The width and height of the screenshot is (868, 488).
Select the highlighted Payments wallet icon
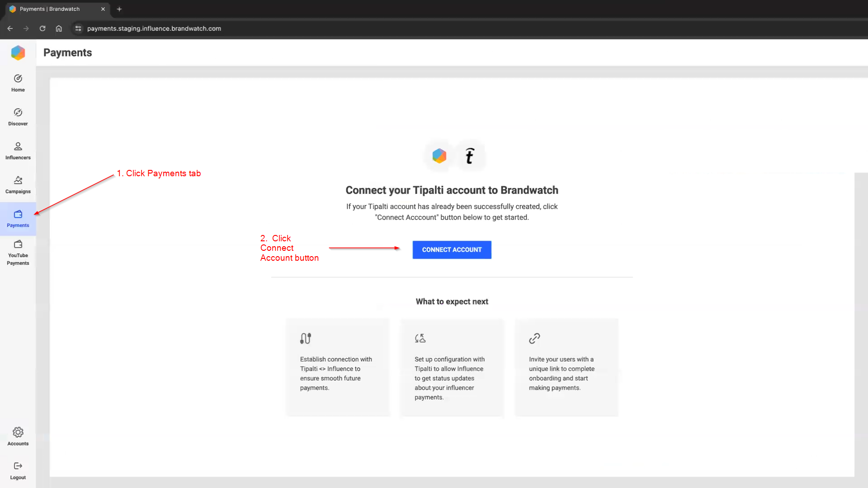coord(18,215)
